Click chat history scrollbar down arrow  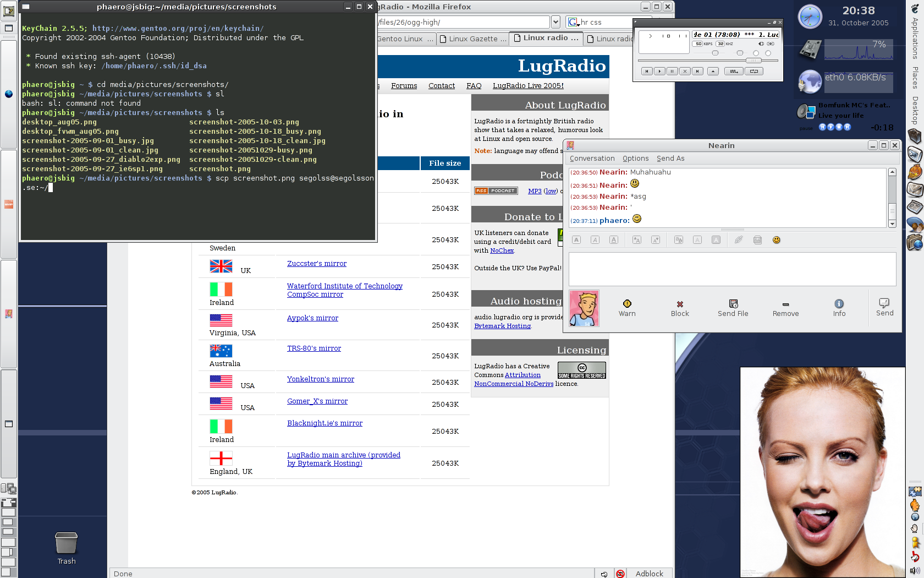click(x=892, y=223)
